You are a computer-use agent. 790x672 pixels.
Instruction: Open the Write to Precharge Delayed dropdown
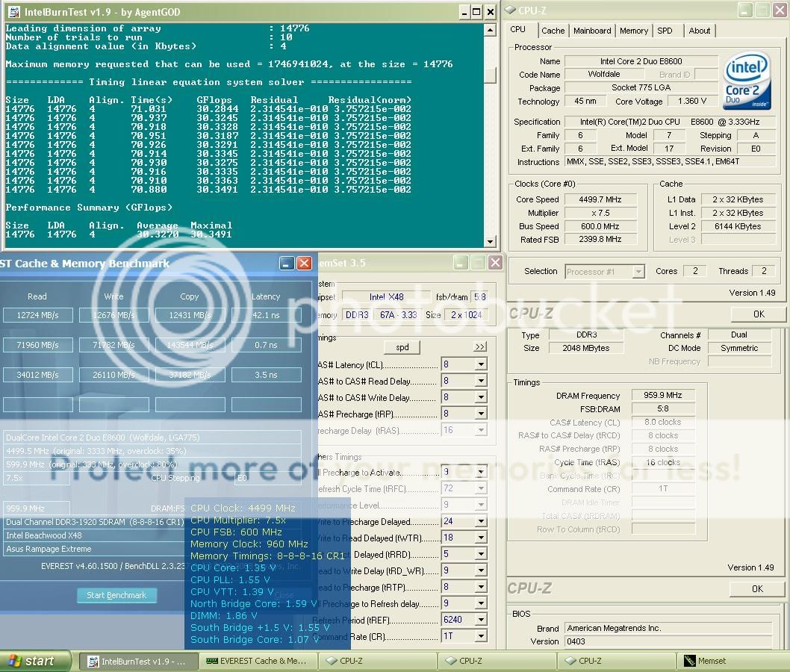coord(481,521)
